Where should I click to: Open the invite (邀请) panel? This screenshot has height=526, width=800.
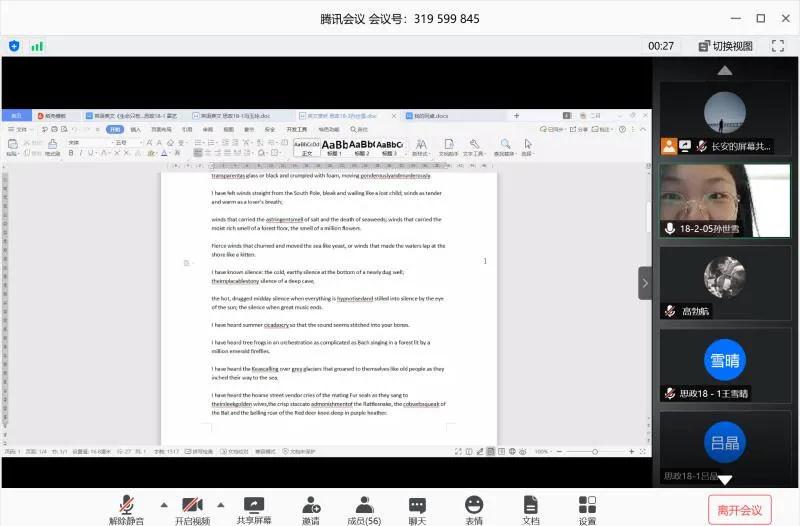point(311,508)
